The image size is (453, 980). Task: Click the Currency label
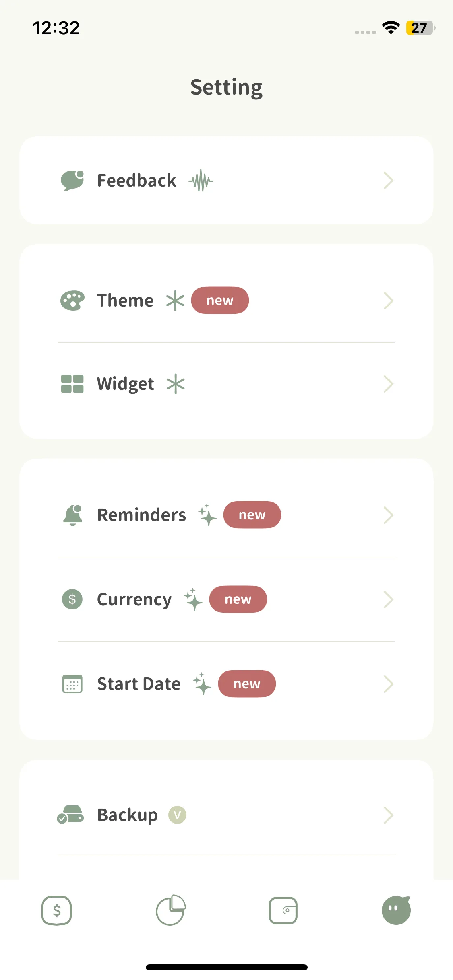tap(134, 599)
